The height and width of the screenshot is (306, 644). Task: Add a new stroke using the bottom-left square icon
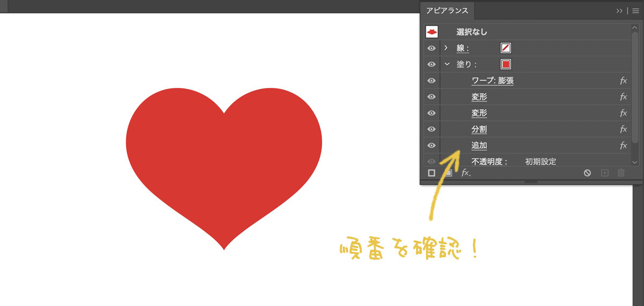click(431, 173)
